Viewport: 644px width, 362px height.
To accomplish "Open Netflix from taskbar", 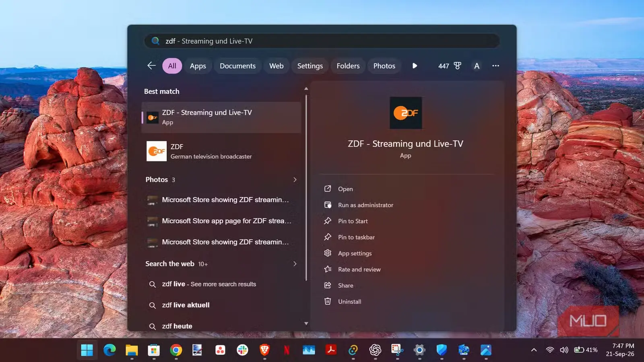I will (x=287, y=350).
